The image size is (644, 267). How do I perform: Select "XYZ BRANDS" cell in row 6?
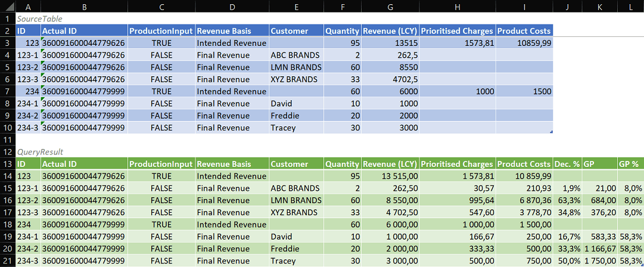click(x=296, y=79)
